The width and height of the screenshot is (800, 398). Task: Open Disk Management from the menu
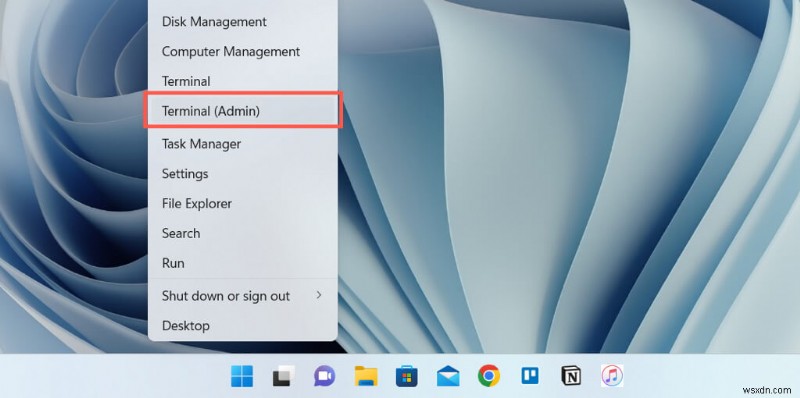pos(243,22)
